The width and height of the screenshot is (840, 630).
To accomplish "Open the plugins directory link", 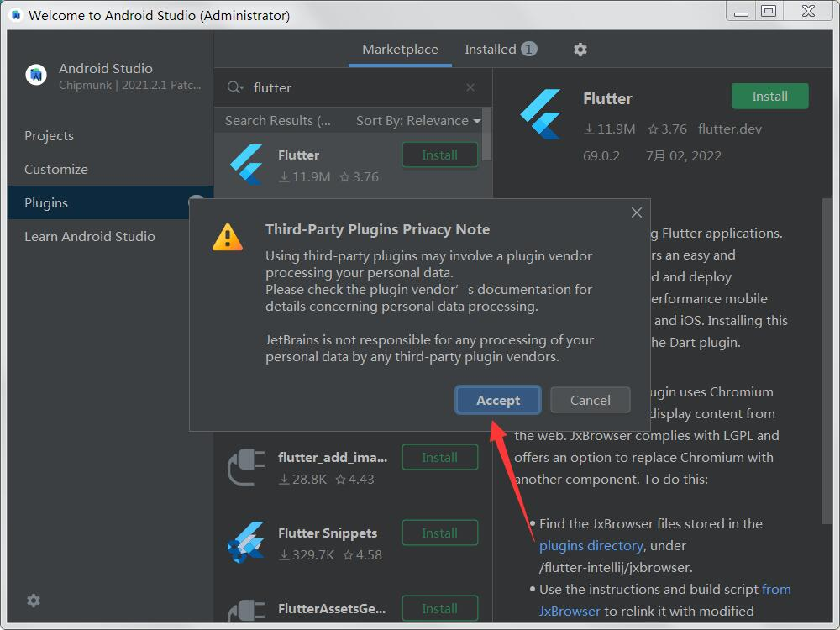I will point(591,546).
